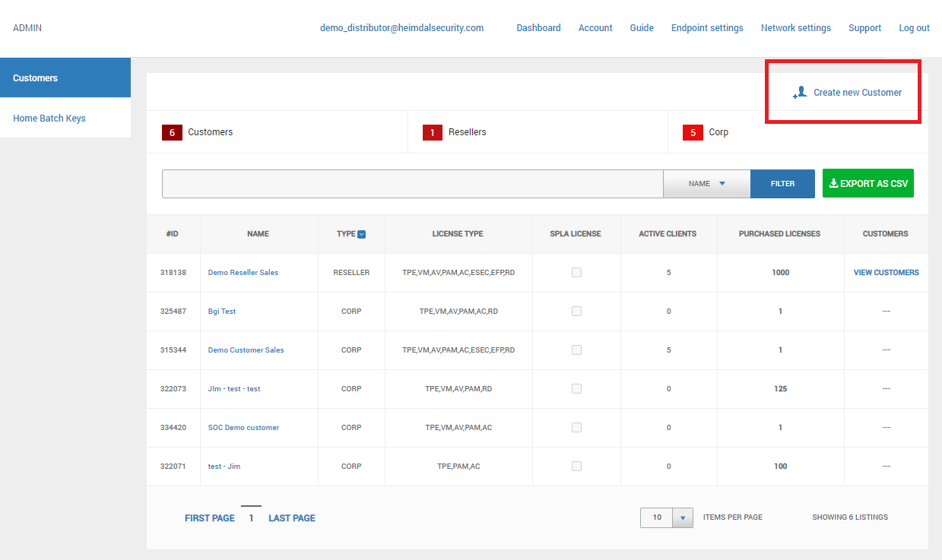Click the TYPE column sort arrow icon
The height and width of the screenshot is (560, 942).
pos(362,234)
